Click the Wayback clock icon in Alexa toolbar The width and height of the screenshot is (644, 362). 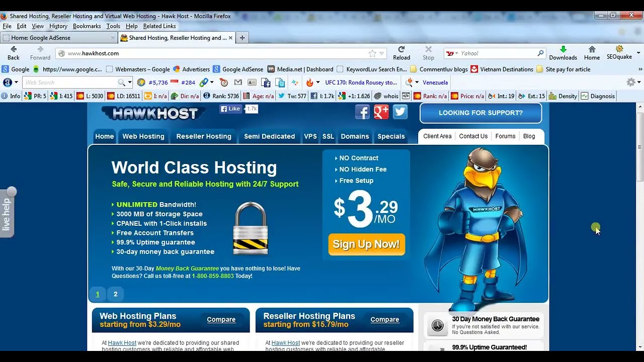[224, 82]
